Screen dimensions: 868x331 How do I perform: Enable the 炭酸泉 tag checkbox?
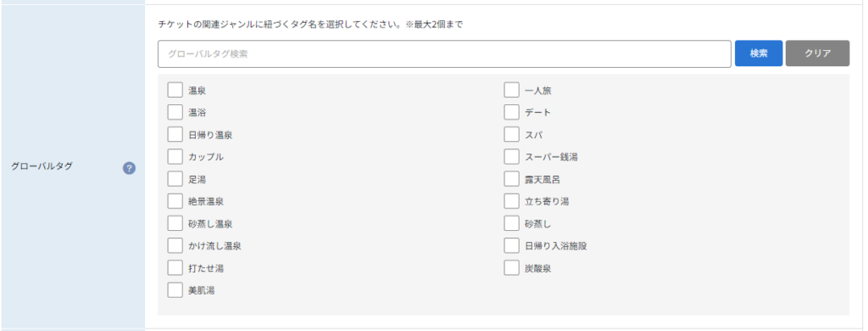(x=511, y=267)
